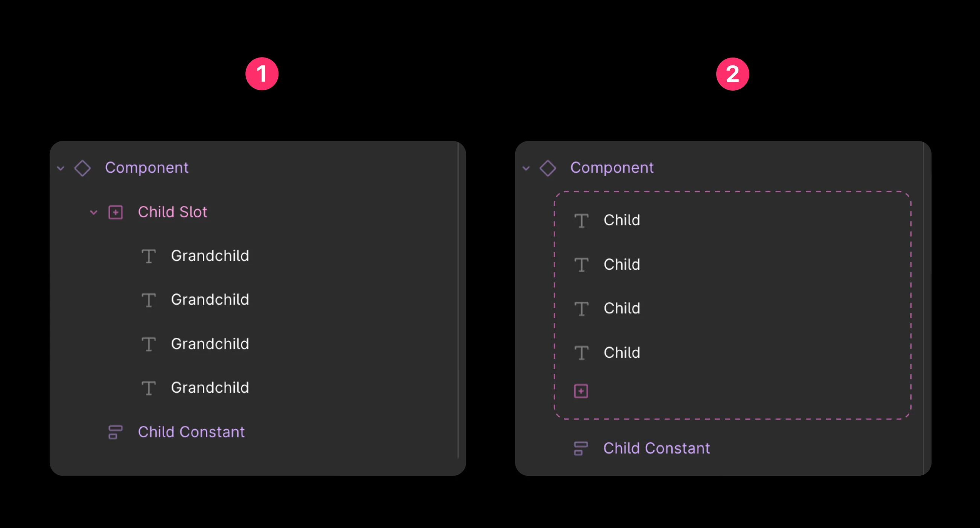This screenshot has height=528, width=980.
Task: Click the text icon of last Grandchild
Action: 148,388
